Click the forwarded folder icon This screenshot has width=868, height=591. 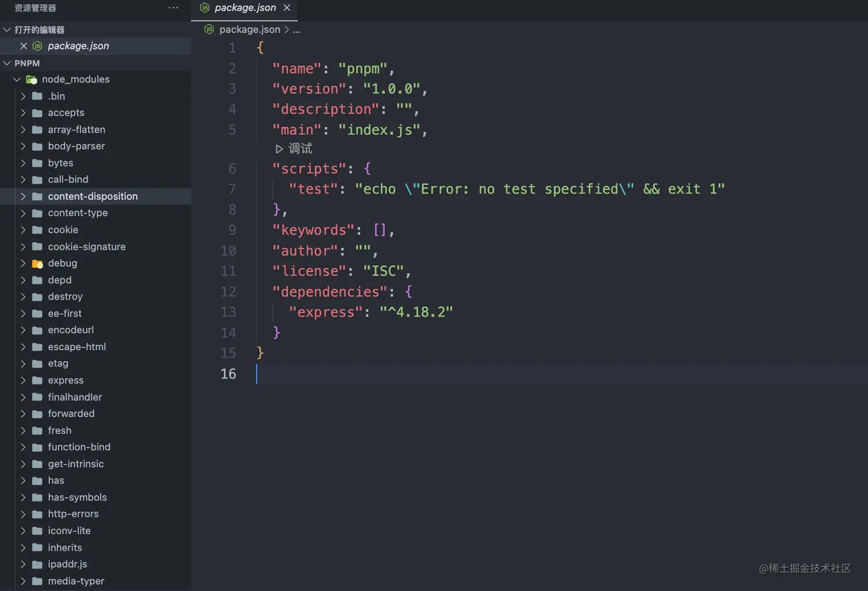click(x=37, y=414)
